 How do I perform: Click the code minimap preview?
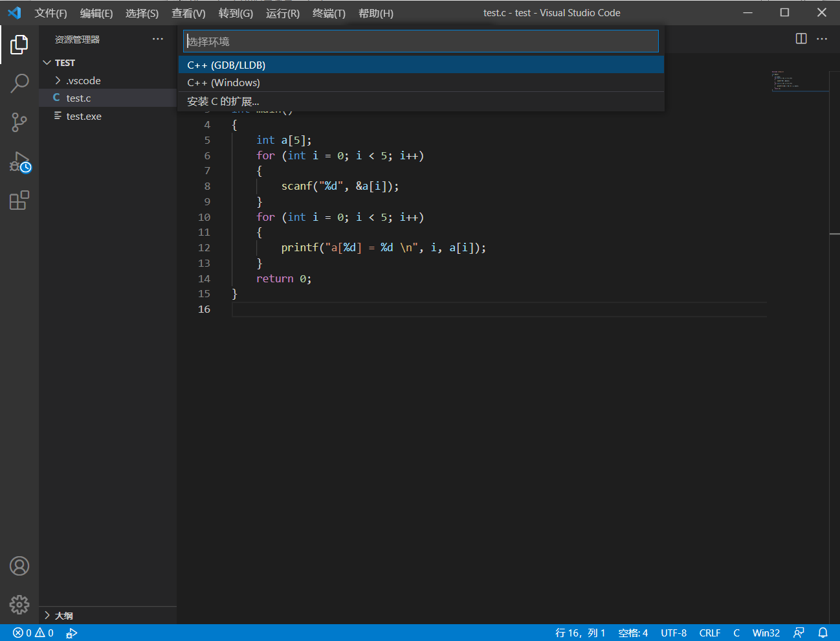coord(800,81)
